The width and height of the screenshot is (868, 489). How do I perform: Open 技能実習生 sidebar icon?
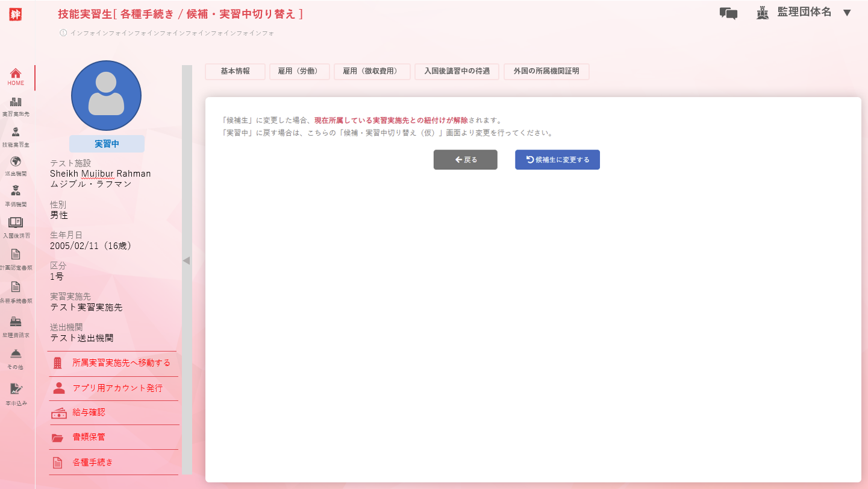point(16,133)
